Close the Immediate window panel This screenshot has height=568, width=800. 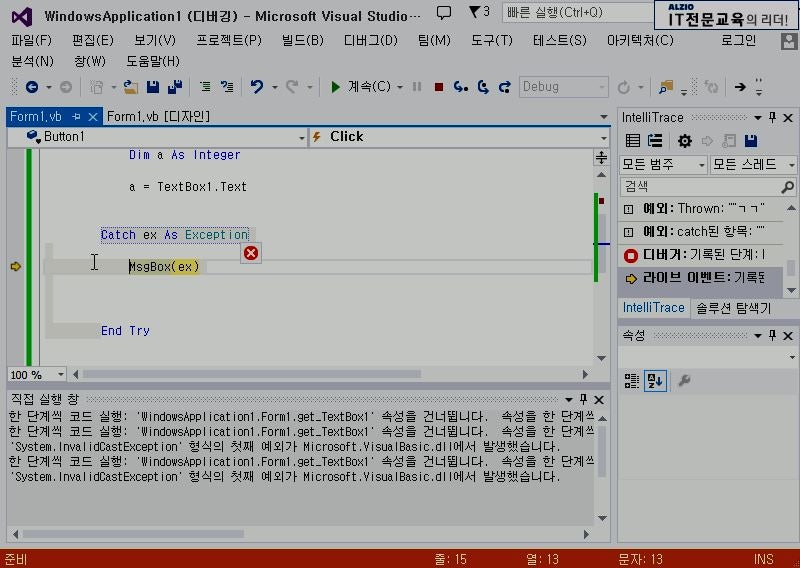click(599, 400)
